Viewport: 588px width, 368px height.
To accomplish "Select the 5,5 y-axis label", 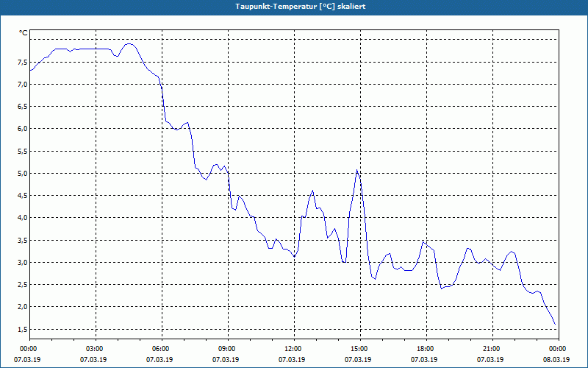I will [23, 152].
